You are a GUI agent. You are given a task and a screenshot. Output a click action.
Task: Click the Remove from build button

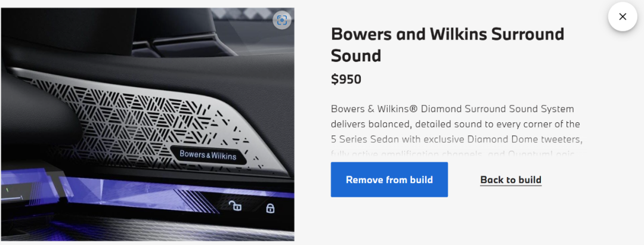click(x=389, y=179)
